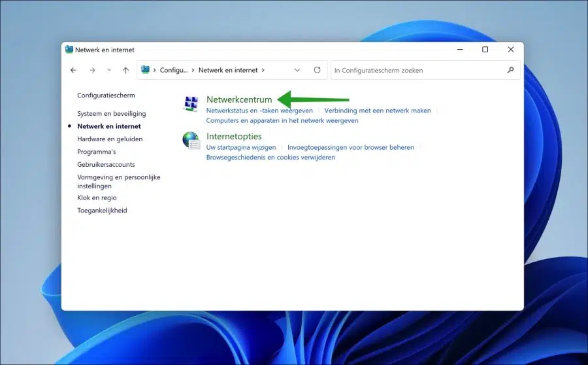588x365 pixels.
Task: Open Invoegtoepassingen voor browser beheren
Action: click(x=351, y=147)
